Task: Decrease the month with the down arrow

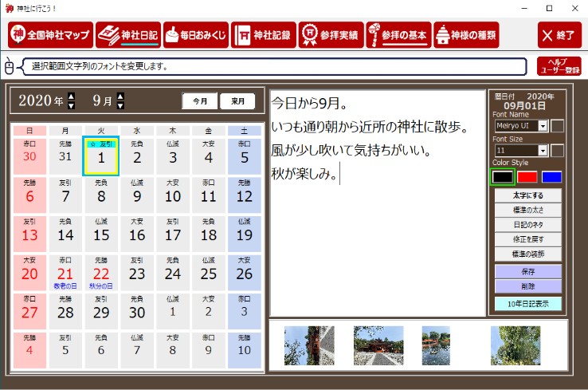Action: [x=120, y=105]
